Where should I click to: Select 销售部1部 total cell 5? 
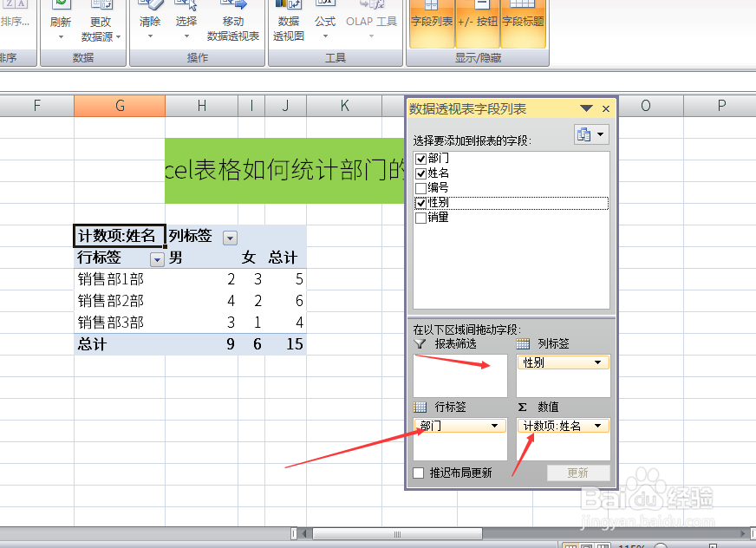pyautogui.click(x=286, y=279)
